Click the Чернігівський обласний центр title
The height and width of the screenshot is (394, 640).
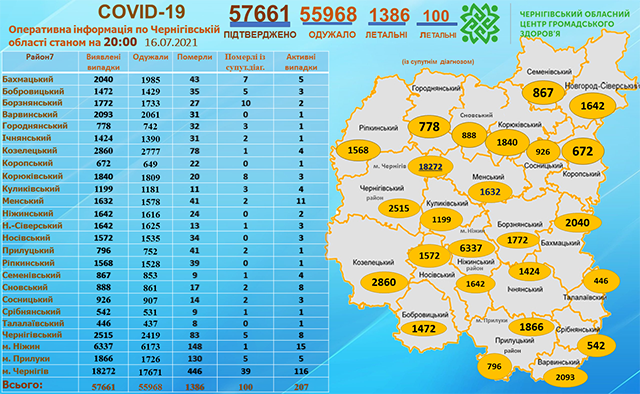(x=574, y=24)
